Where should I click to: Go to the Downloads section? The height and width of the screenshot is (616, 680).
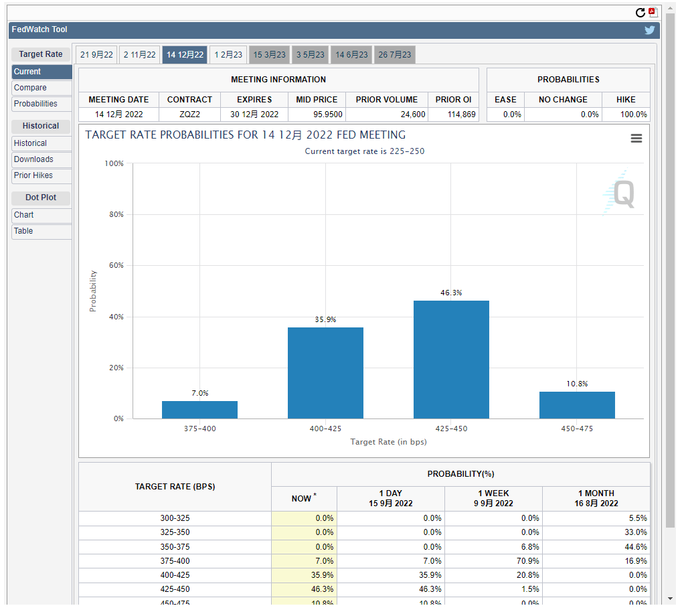click(x=41, y=159)
